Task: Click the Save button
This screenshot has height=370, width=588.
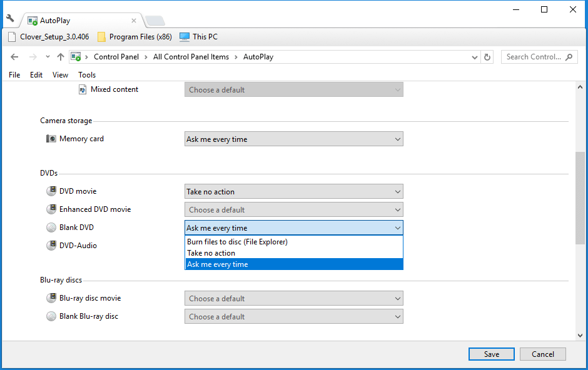Action: [x=491, y=354]
